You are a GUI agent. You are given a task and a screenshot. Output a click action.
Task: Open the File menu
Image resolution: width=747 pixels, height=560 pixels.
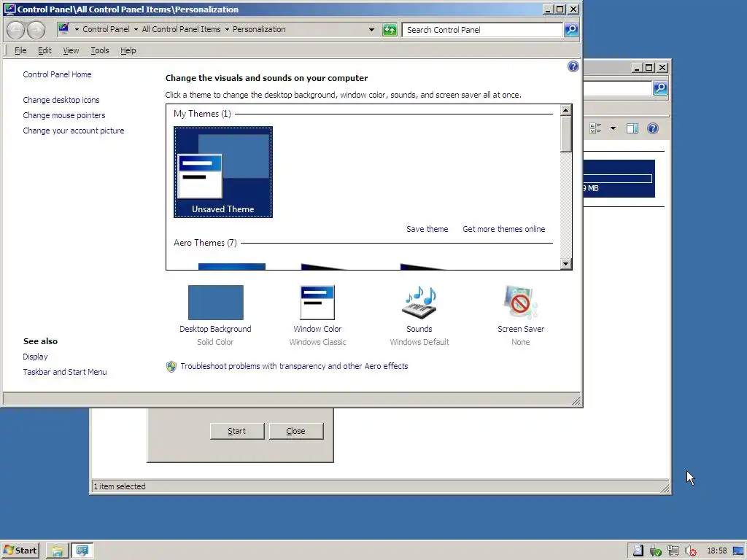(20, 50)
